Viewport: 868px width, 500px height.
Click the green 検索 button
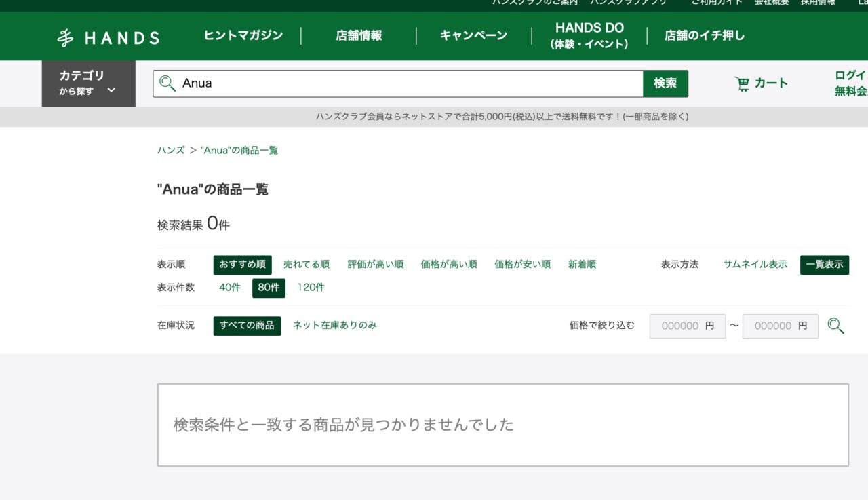pos(665,83)
